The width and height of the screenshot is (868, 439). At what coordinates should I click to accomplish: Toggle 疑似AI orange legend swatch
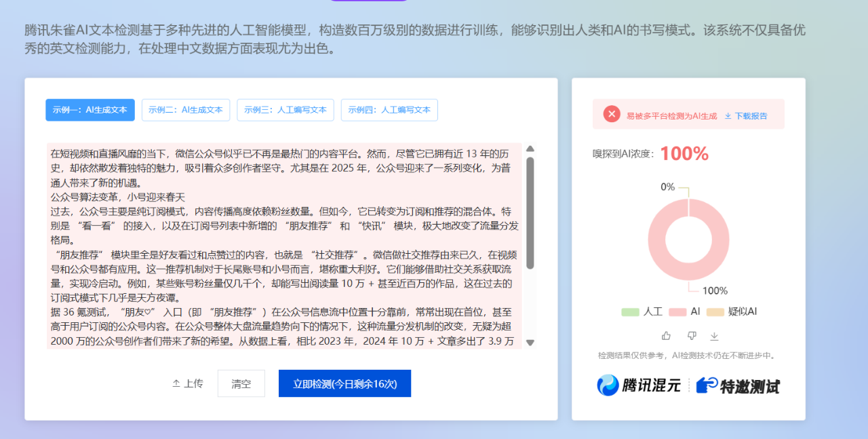click(x=715, y=312)
